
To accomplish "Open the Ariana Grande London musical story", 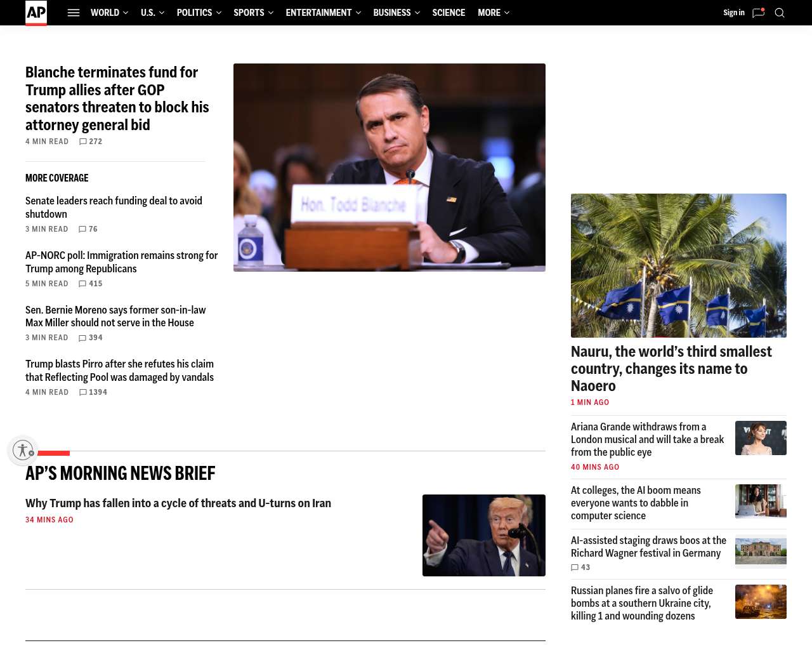I will [648, 439].
